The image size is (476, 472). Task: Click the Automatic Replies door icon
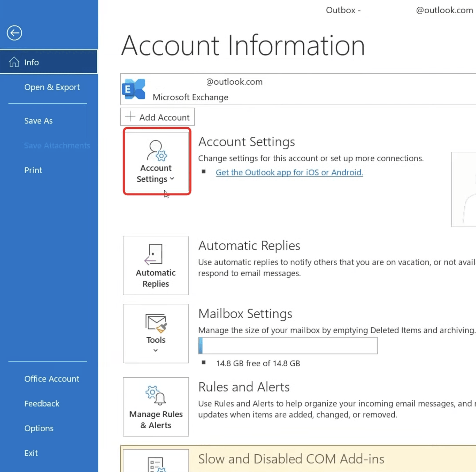153,254
